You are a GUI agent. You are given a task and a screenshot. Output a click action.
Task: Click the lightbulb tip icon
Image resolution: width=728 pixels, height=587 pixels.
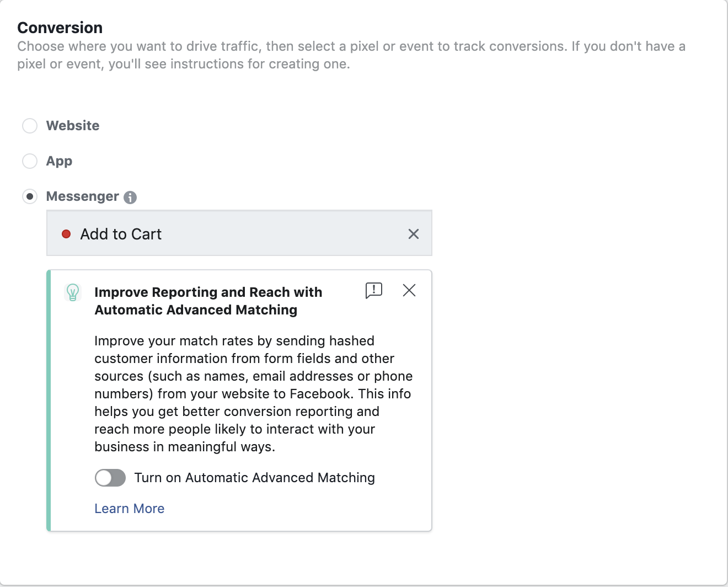pos(73,292)
